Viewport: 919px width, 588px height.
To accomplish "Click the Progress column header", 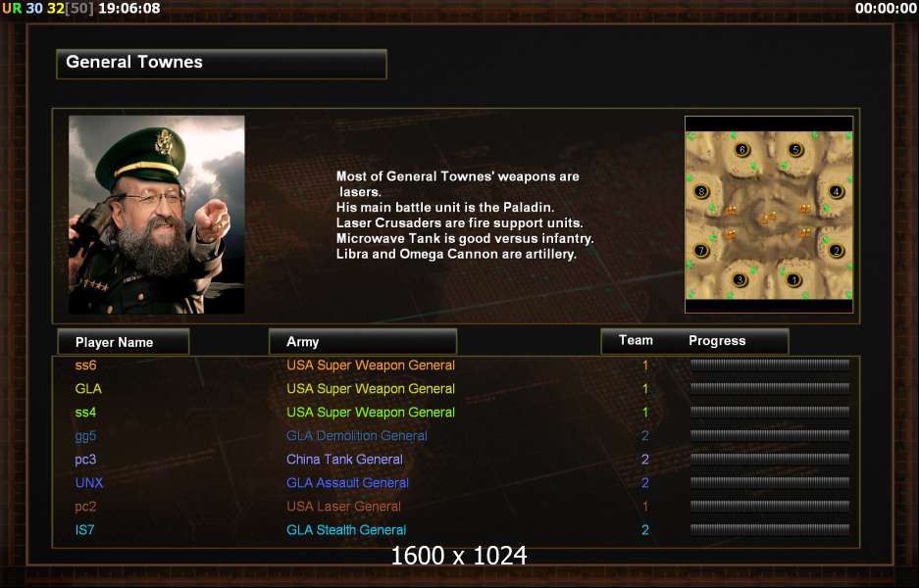I will 717,341.
